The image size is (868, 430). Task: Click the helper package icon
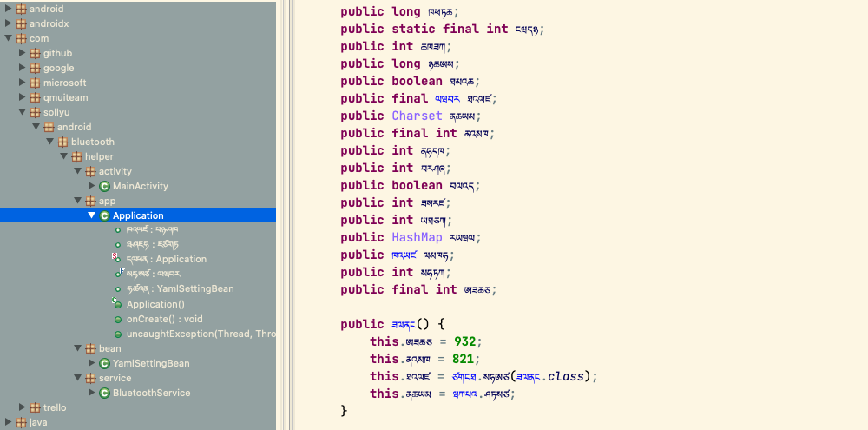coord(76,156)
